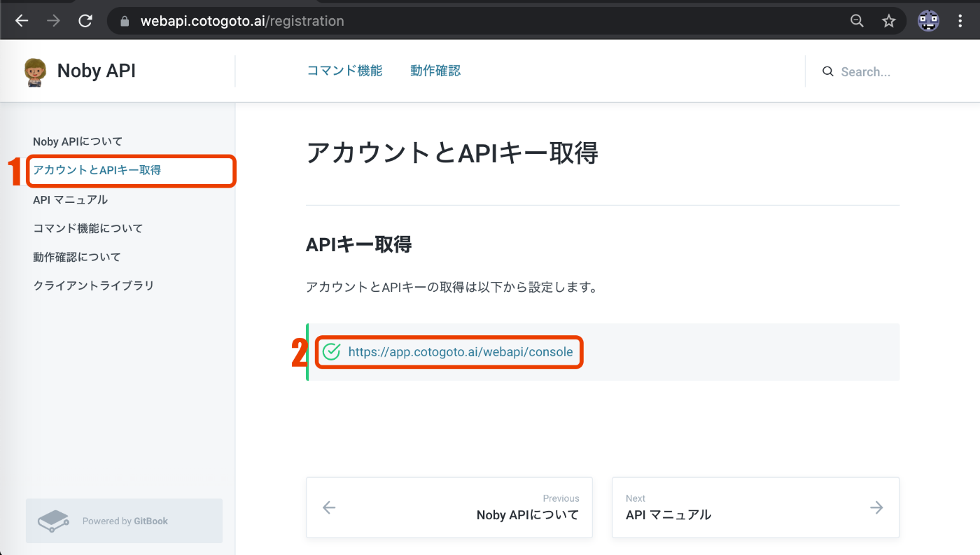Click the left arrow on the Previous card
Image resolution: width=980 pixels, height=555 pixels.
(329, 507)
